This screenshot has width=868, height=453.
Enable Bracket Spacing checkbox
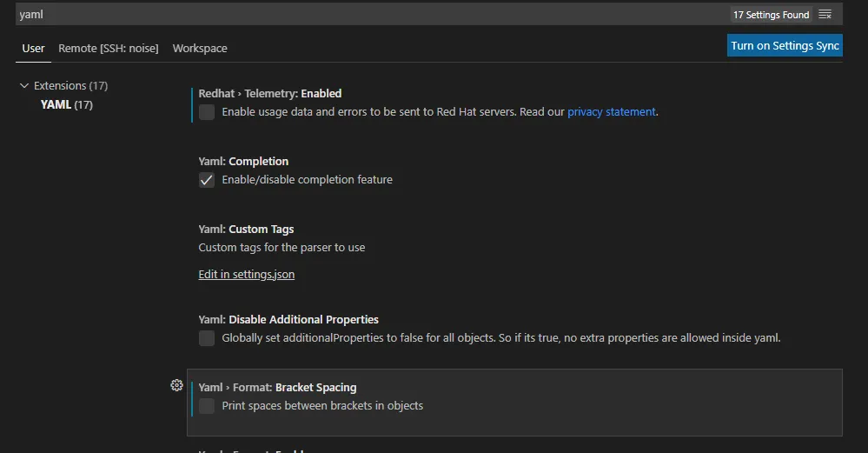(207, 406)
